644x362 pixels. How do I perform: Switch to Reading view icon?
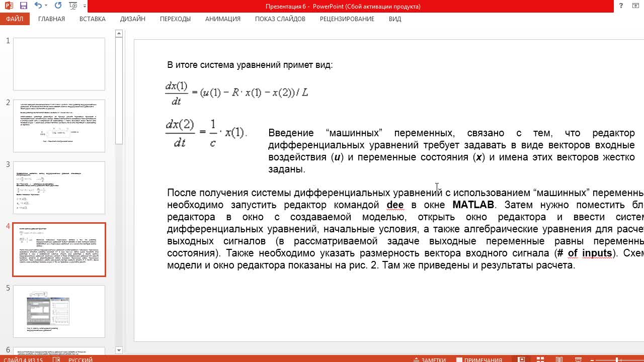(x=559, y=359)
